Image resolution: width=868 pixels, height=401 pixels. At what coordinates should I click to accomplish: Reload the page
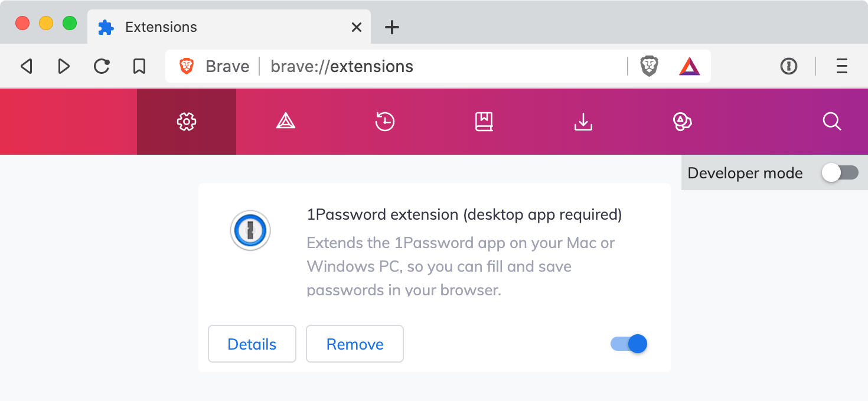click(x=102, y=66)
